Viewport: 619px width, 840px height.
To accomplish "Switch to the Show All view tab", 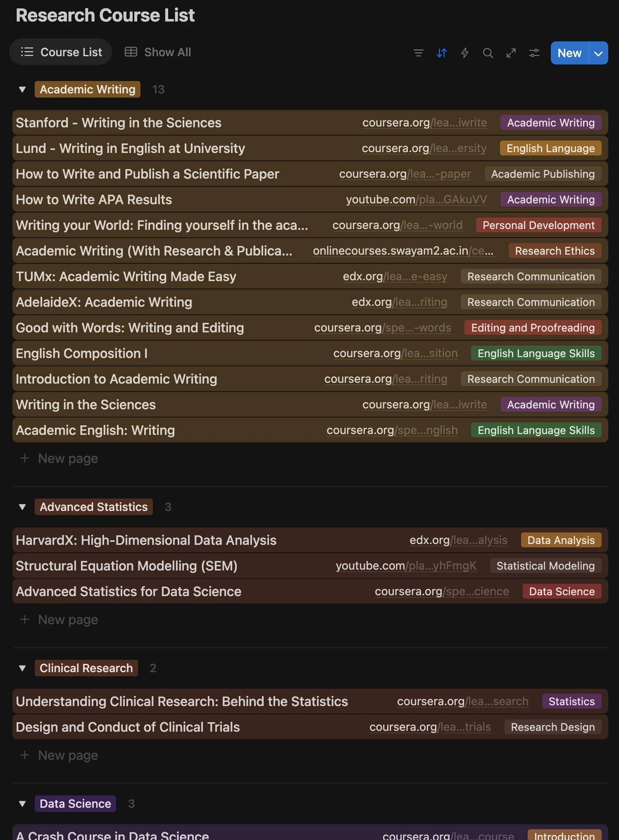I will [x=158, y=52].
